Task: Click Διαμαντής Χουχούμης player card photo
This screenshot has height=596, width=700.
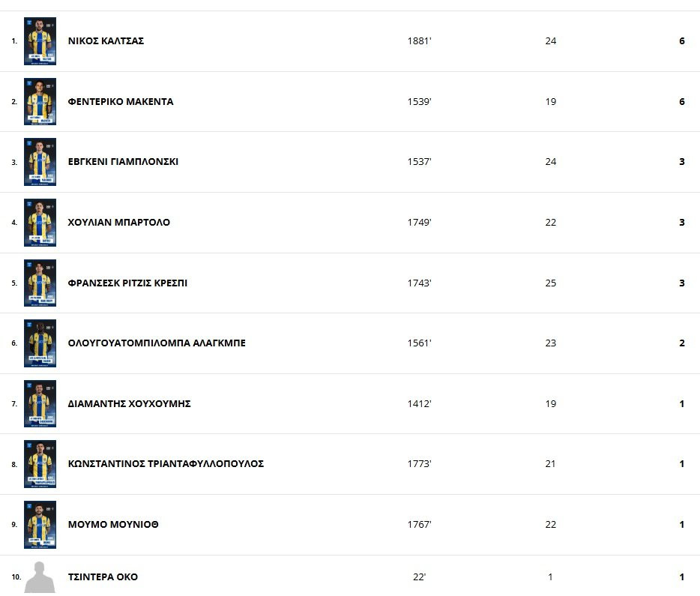Action: click(x=40, y=404)
